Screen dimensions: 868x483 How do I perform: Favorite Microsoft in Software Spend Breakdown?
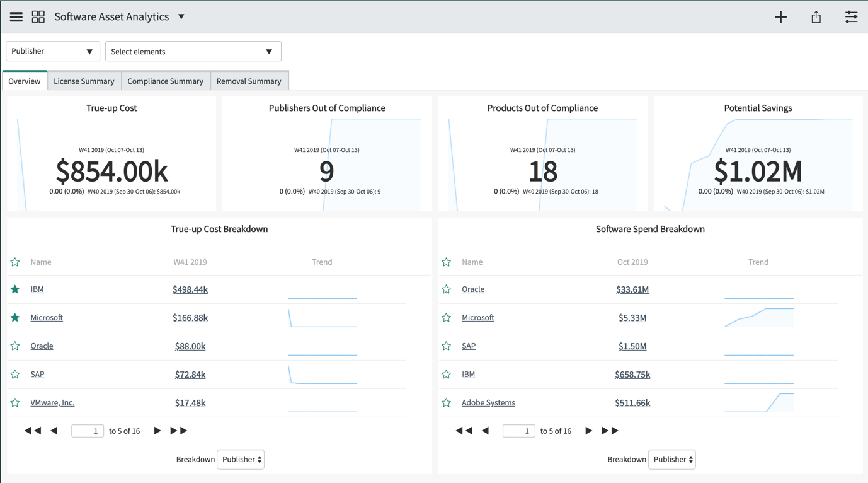(x=447, y=318)
